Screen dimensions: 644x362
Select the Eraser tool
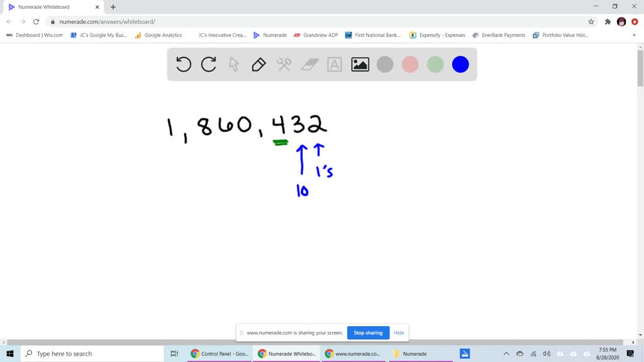(309, 64)
